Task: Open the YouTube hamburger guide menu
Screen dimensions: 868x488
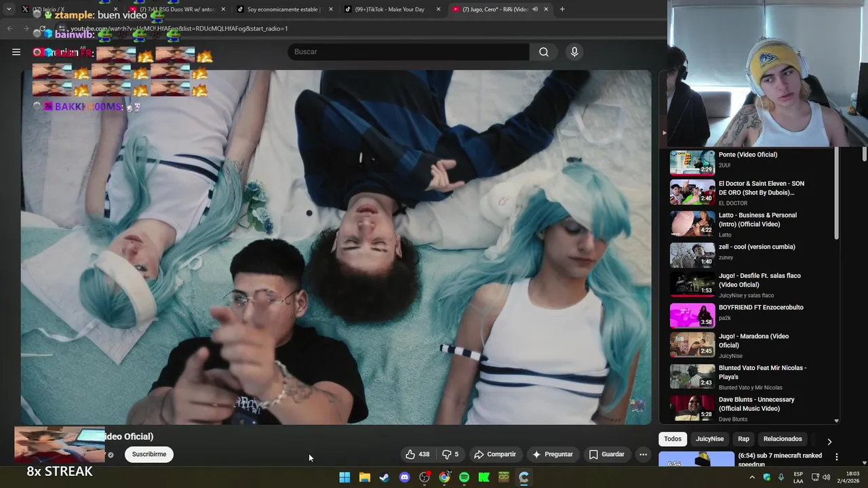Action: 16,52
